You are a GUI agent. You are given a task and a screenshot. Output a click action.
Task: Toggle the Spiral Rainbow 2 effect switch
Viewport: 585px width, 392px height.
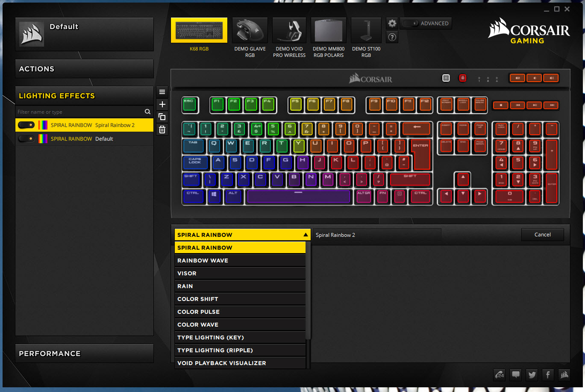26,125
